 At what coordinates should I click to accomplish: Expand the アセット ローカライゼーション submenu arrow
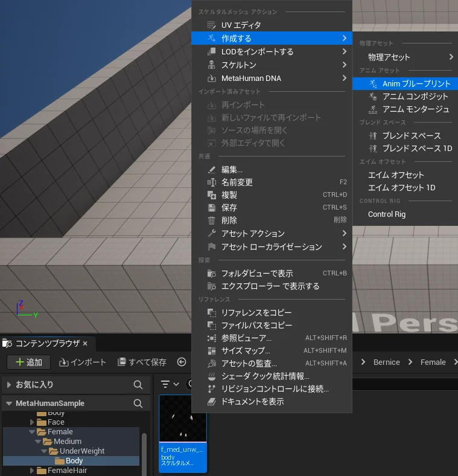345,246
